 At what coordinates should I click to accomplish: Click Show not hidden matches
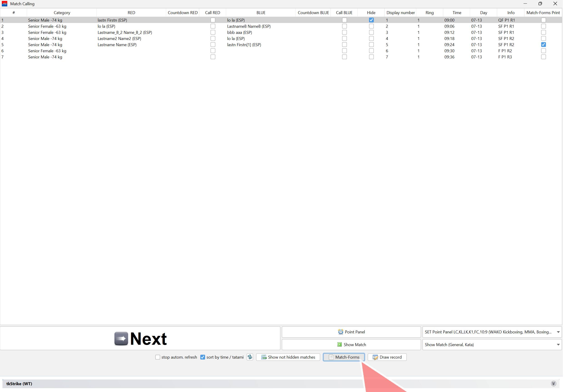pos(288,357)
